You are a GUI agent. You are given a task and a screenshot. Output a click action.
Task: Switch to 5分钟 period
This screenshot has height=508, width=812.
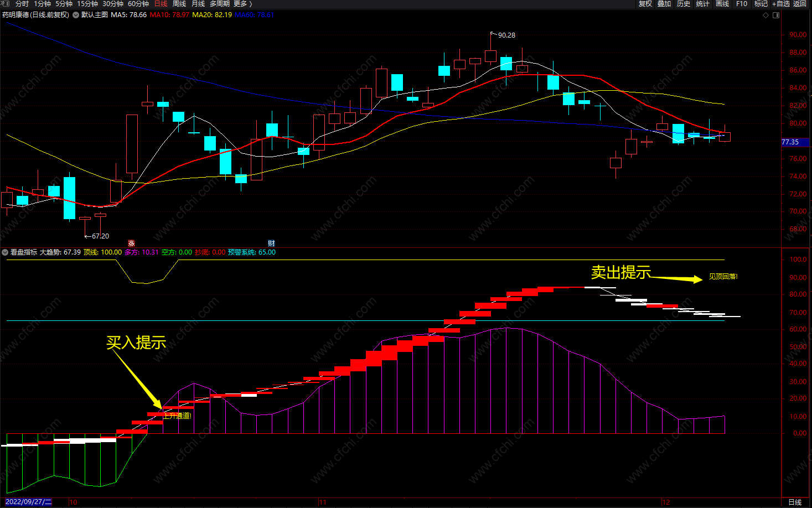[64, 4]
